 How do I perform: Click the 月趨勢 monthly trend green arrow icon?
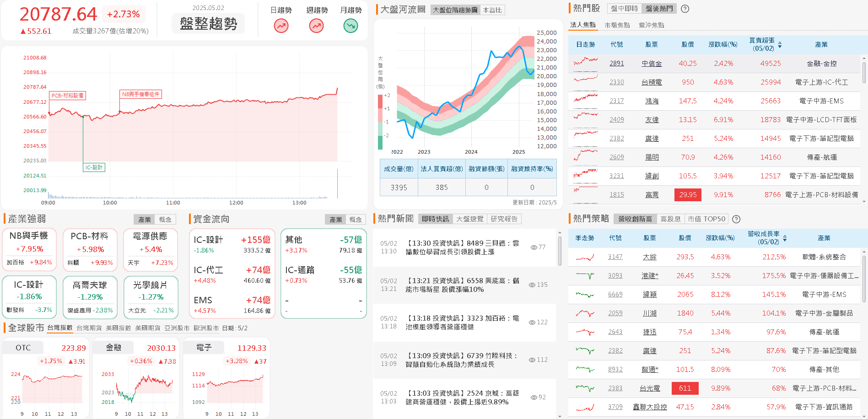[x=351, y=26]
